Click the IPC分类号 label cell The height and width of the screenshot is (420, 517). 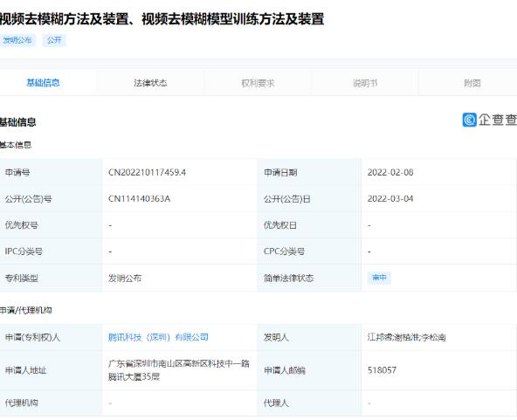click(x=51, y=251)
